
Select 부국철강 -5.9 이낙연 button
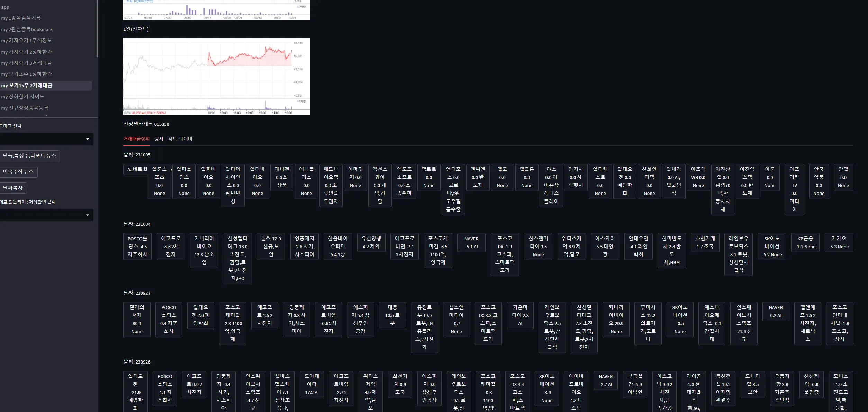[x=635, y=384]
